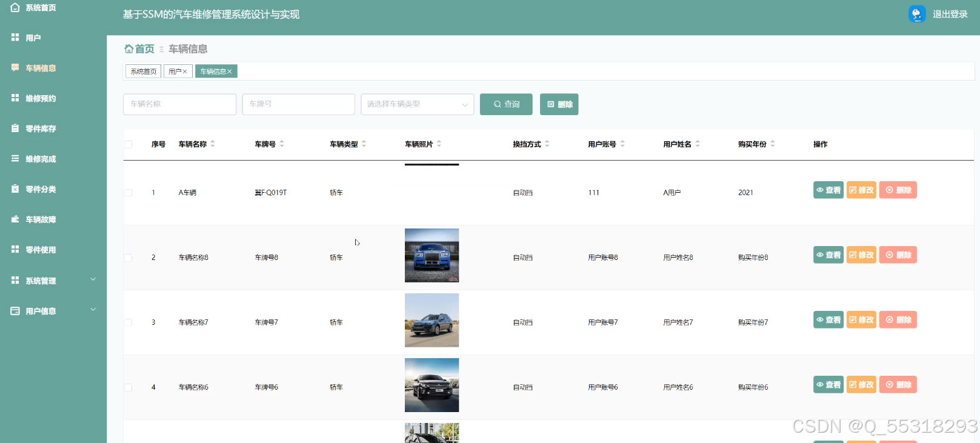The width and height of the screenshot is (980, 443).
Task: Sort by 车辆类型 column arrows
Action: pyautogui.click(x=364, y=144)
